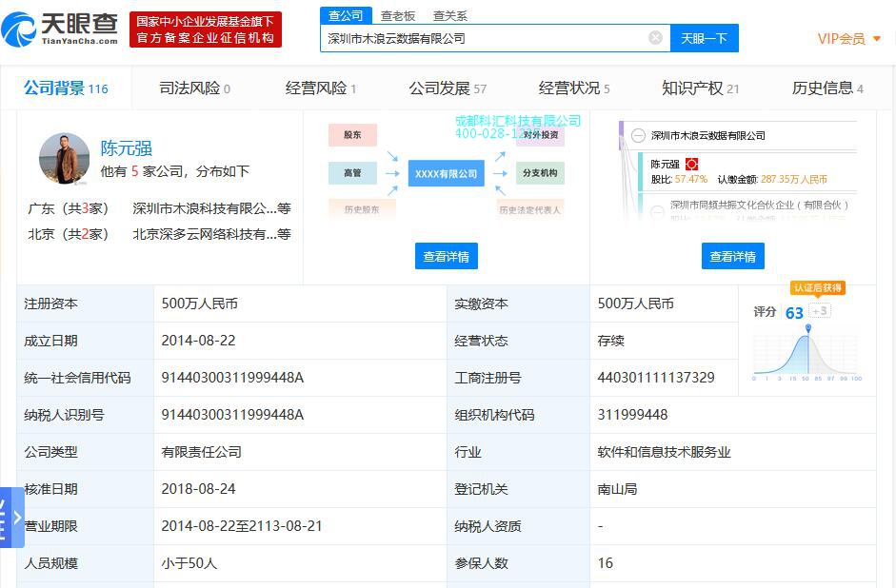Open 陈元强's profile photo

tap(64, 159)
